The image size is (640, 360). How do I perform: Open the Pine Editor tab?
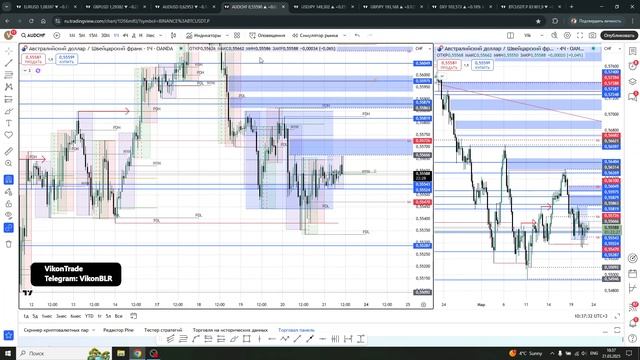118,330
